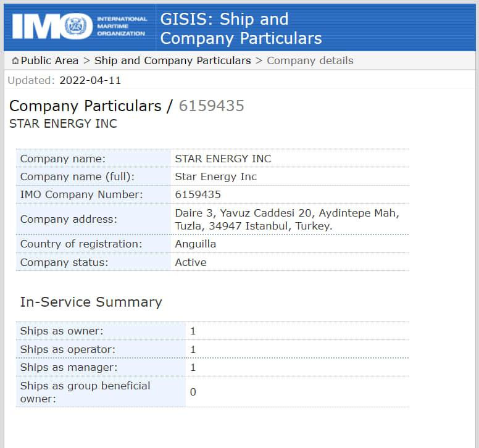The height and width of the screenshot is (448, 479).
Task: Open the Public Area breadcrumb link
Action: click(x=49, y=60)
